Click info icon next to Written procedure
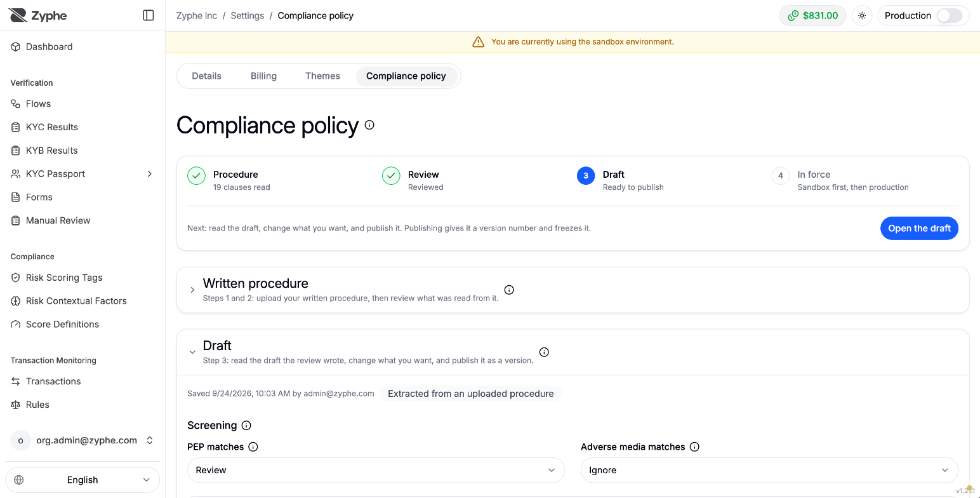 [509, 290]
